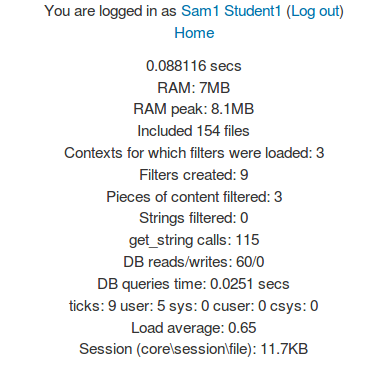
Task: Select the Load average: 0.65 line
Action: (x=194, y=328)
